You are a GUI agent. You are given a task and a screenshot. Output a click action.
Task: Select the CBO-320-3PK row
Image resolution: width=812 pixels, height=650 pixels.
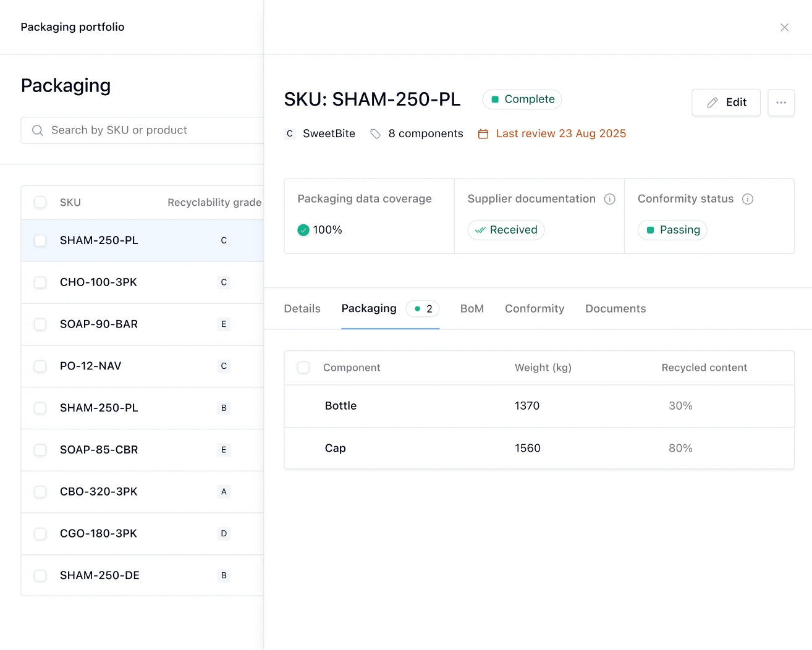[99, 492]
